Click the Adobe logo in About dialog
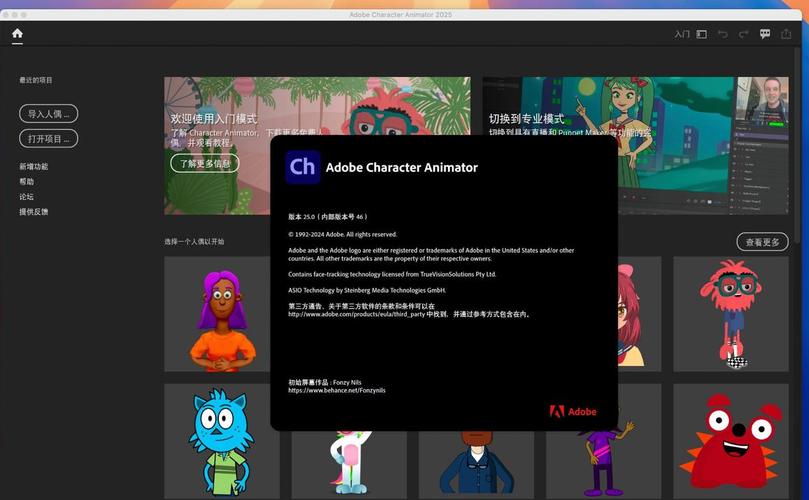809x500 pixels. click(x=573, y=411)
